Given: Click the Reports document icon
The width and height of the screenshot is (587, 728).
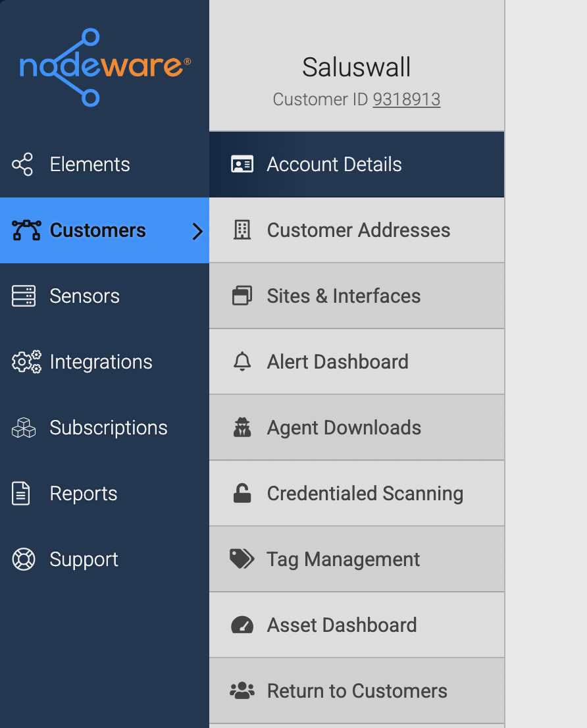Looking at the screenshot, I should [x=21, y=494].
